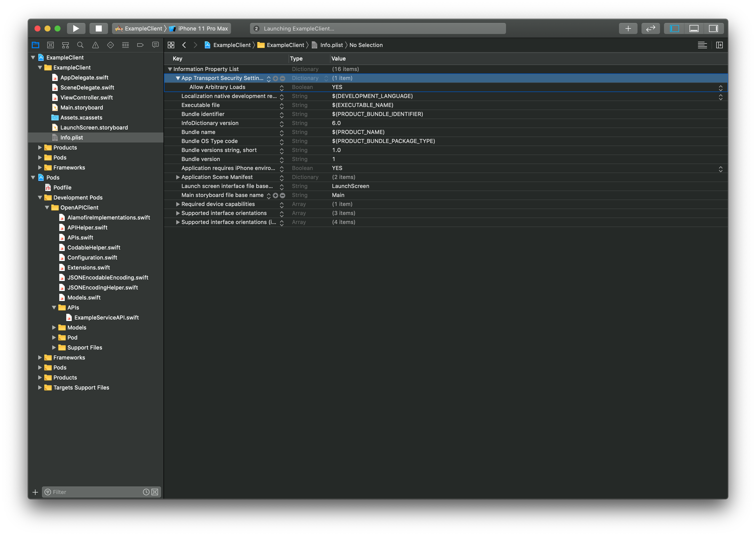Open the issue navigator warning icon
The width and height of the screenshot is (756, 536).
(95, 45)
